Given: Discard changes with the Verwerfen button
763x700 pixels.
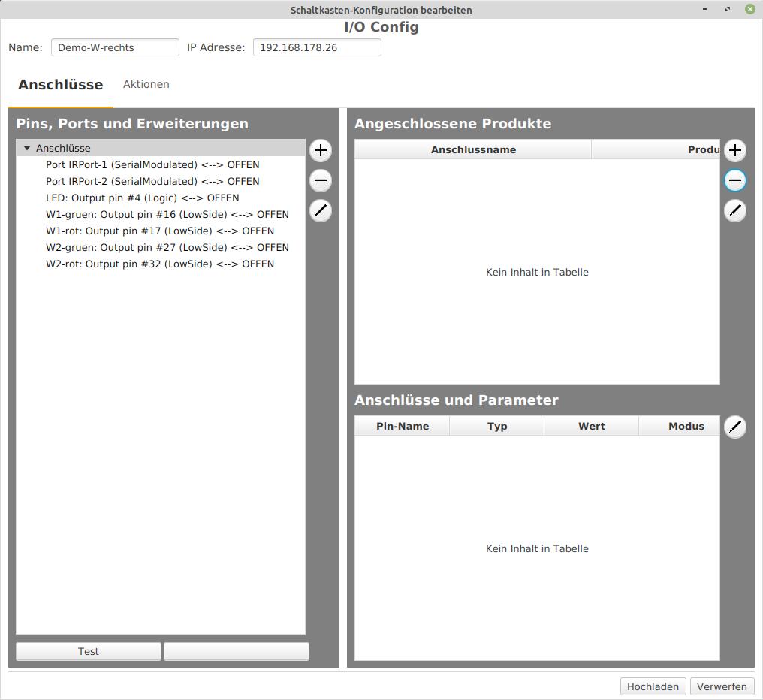Looking at the screenshot, I should pos(721,686).
